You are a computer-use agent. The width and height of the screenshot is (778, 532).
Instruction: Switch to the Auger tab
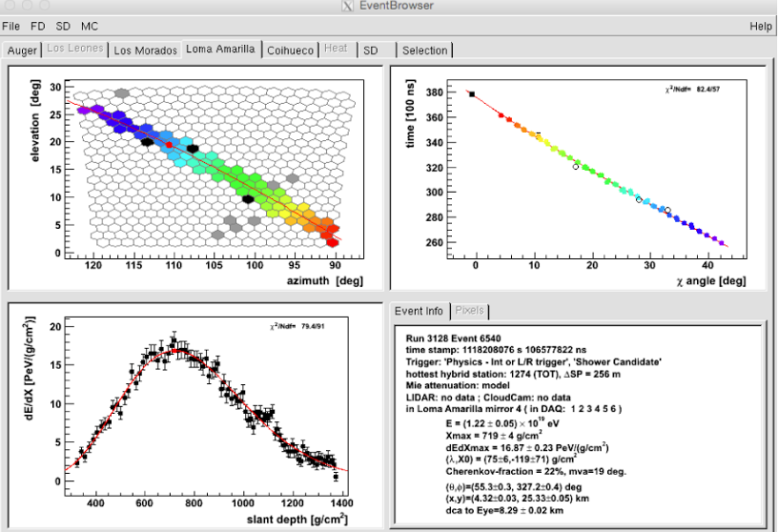click(x=23, y=50)
